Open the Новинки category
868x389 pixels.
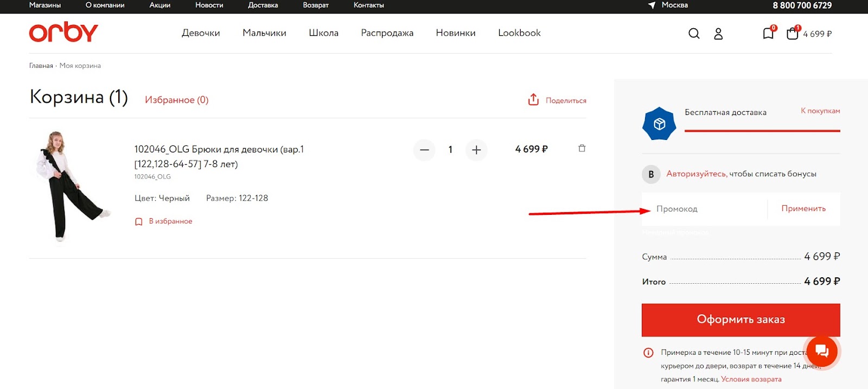(x=456, y=33)
